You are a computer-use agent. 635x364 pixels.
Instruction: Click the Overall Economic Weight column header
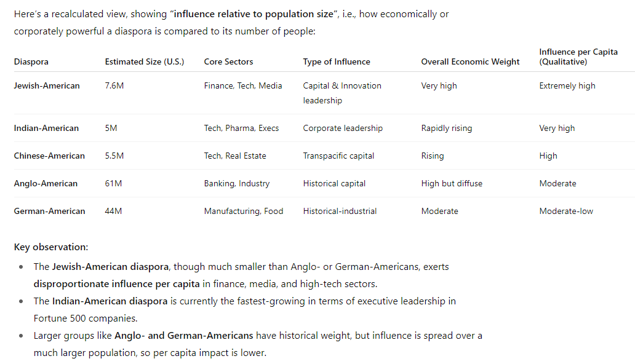[x=470, y=61]
